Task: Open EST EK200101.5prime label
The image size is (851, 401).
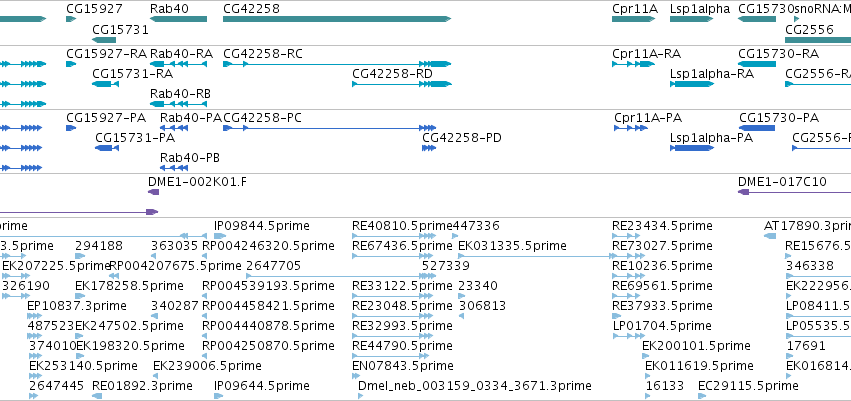Action: 696,346
